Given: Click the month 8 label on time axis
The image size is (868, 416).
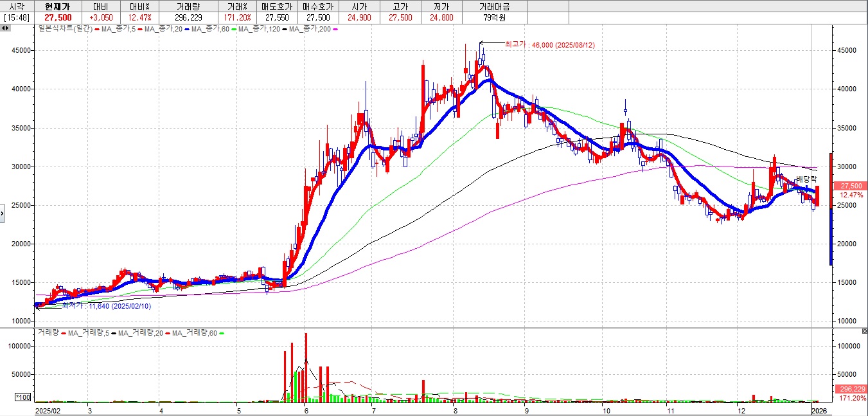Looking at the screenshot, I should click(455, 410).
